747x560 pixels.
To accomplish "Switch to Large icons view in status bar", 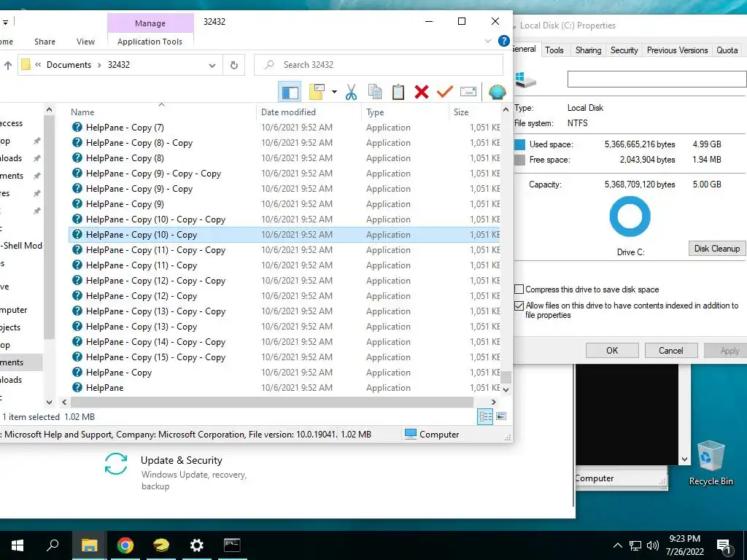I will tap(501, 416).
